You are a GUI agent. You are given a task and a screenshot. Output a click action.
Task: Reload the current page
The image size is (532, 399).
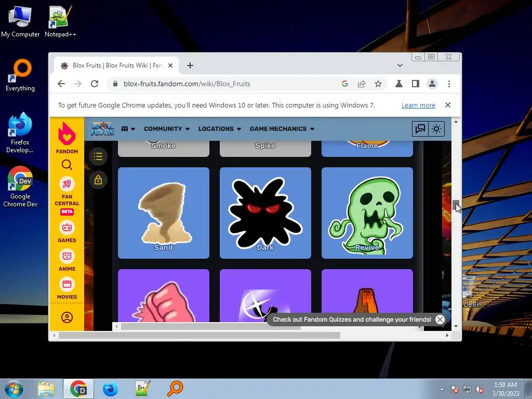[x=95, y=84]
